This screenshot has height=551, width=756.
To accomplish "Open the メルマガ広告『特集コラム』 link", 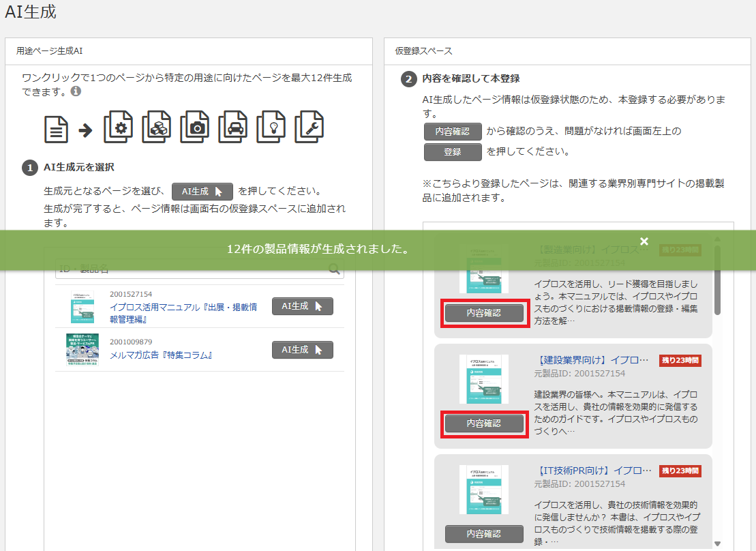I will coord(162,355).
